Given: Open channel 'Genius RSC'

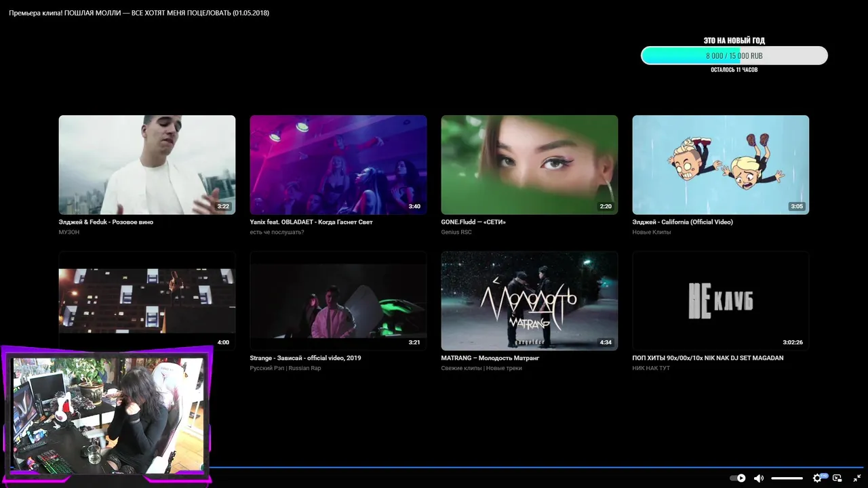Looking at the screenshot, I should 456,232.
